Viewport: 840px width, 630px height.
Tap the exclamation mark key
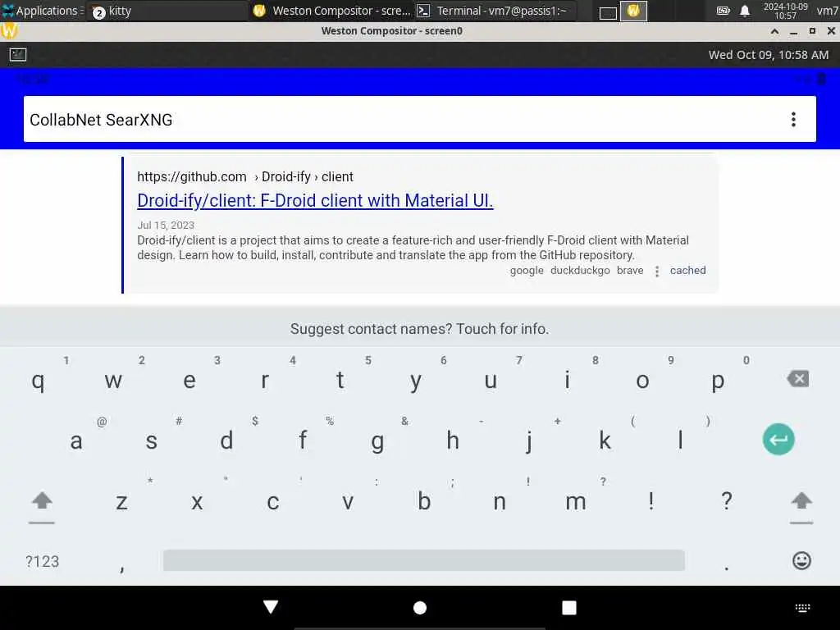tap(651, 501)
